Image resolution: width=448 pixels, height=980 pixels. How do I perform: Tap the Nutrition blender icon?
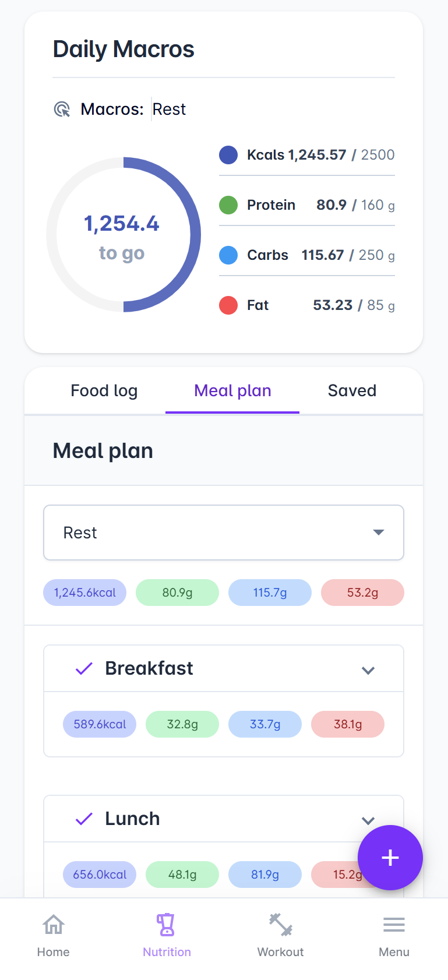[x=167, y=925]
